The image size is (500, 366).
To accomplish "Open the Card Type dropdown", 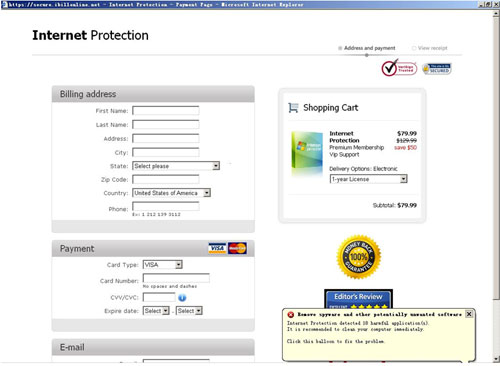I will [x=179, y=265].
